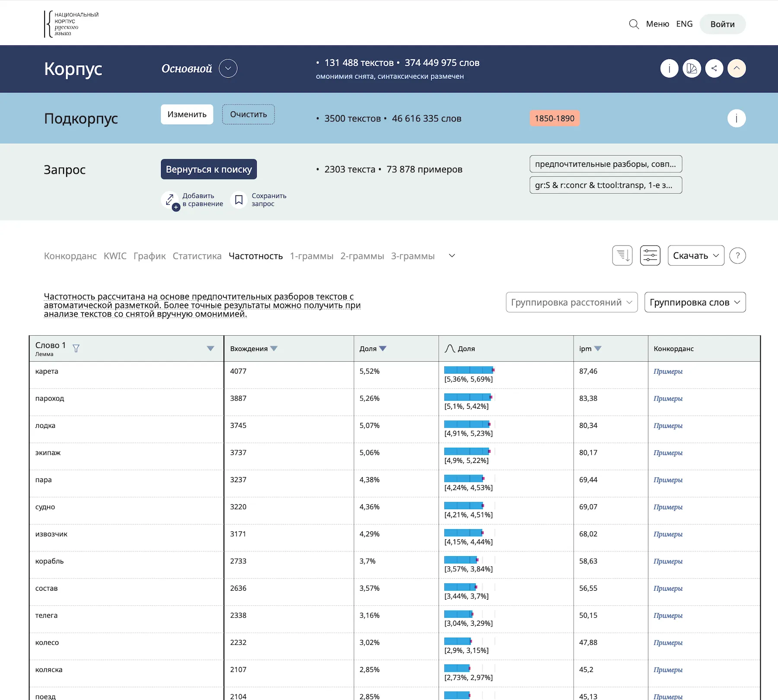The height and width of the screenshot is (700, 778).
Task: Click the колесо share bar
Action: click(x=458, y=641)
